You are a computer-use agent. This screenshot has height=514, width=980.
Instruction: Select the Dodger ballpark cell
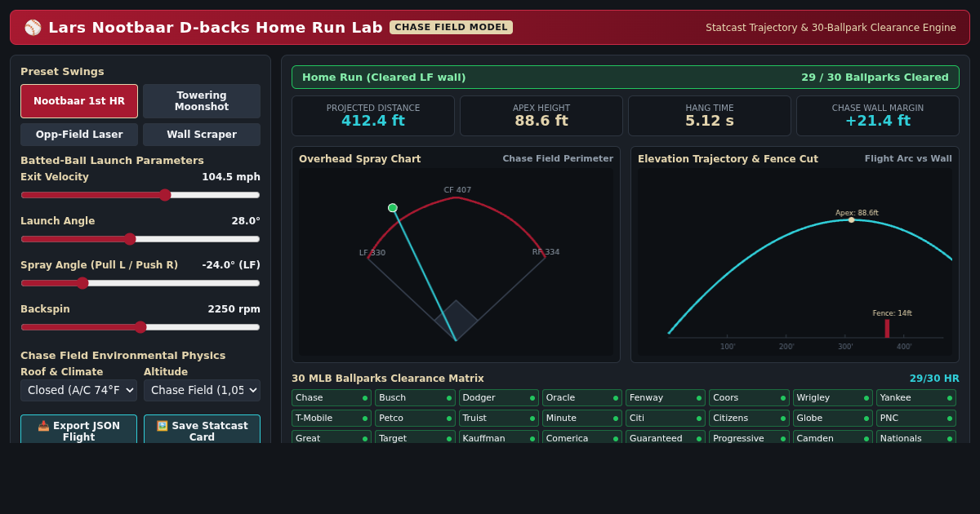coord(498,398)
